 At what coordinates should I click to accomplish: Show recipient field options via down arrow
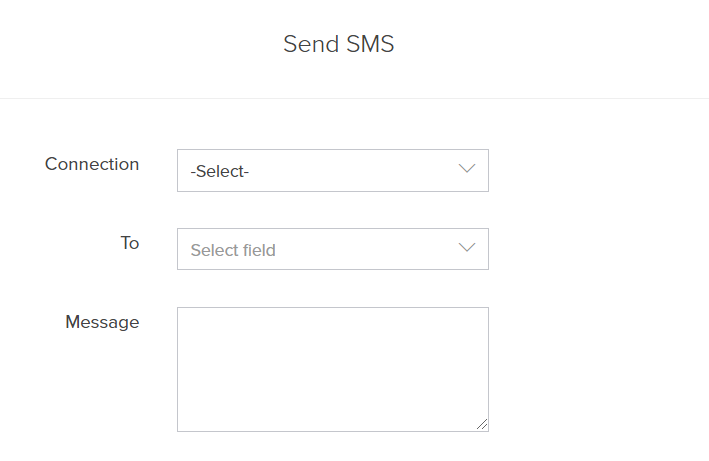[x=466, y=248]
